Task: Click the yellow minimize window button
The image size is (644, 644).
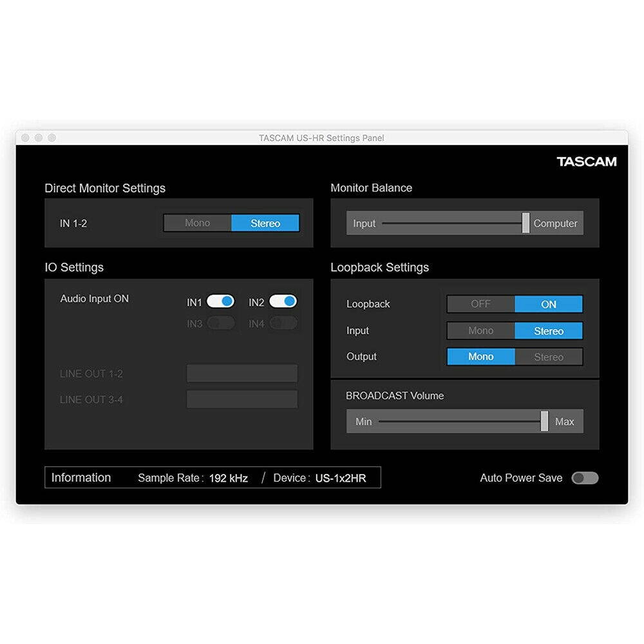Action: pyautogui.click(x=39, y=138)
